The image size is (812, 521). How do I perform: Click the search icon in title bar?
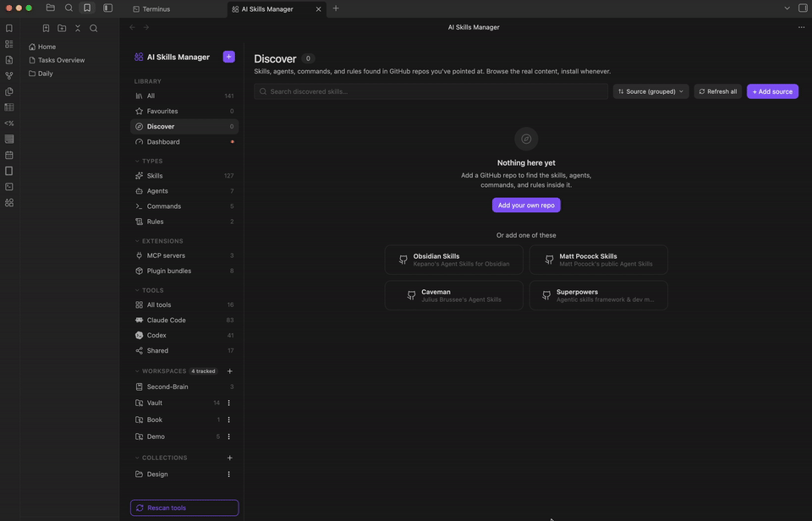(69, 8)
